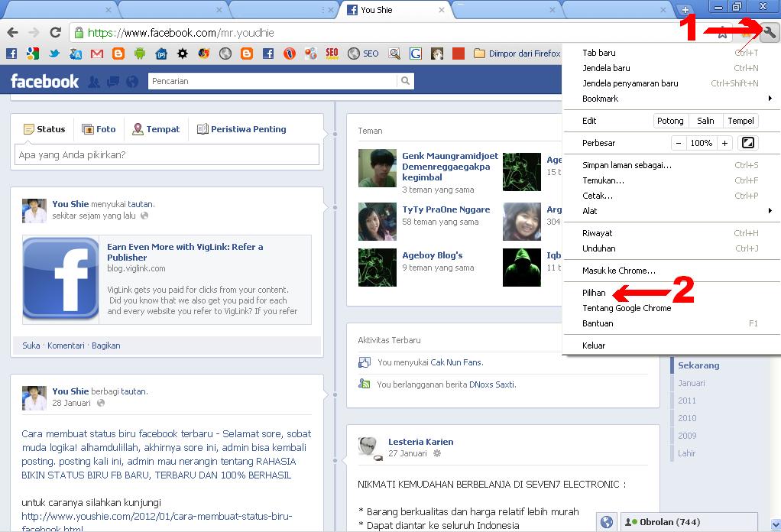Screen dimensions: 781x532
Task: Open the magnifier bookmark icon
Action: coord(394,54)
